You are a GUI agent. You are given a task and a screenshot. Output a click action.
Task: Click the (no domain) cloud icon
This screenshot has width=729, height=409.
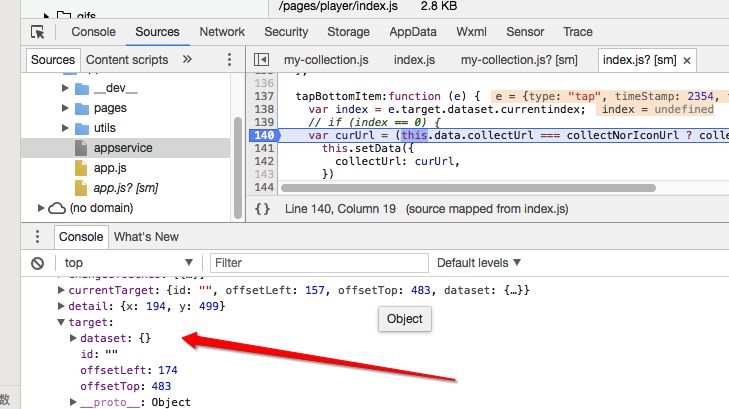(x=57, y=208)
